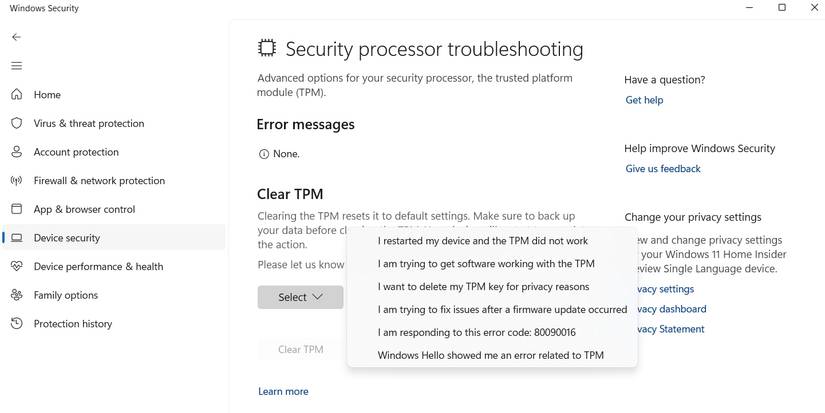
Task: Click the Firewall & network protection icon
Action: pyautogui.click(x=16, y=181)
